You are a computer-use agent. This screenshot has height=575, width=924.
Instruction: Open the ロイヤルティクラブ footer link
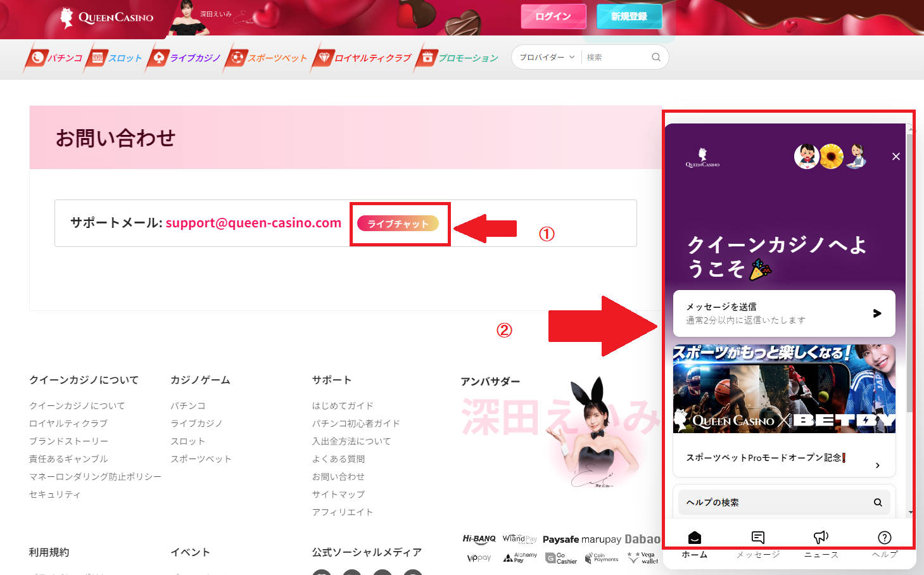tap(68, 423)
